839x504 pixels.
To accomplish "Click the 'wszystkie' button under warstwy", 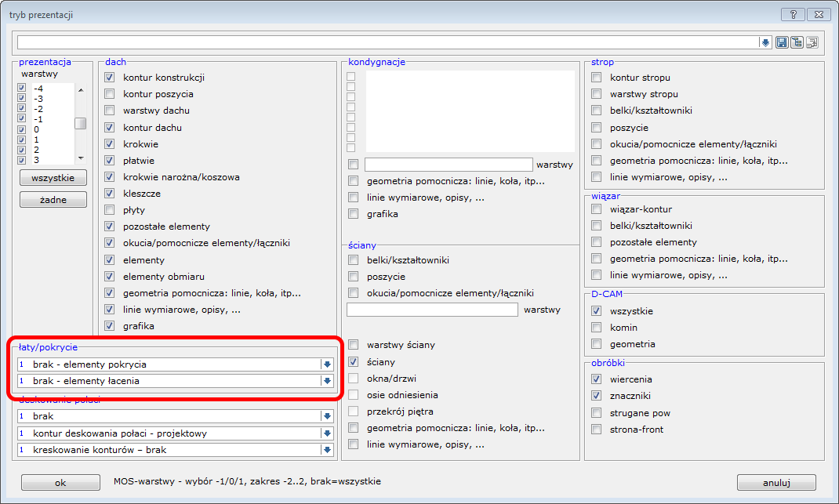I will point(53,178).
